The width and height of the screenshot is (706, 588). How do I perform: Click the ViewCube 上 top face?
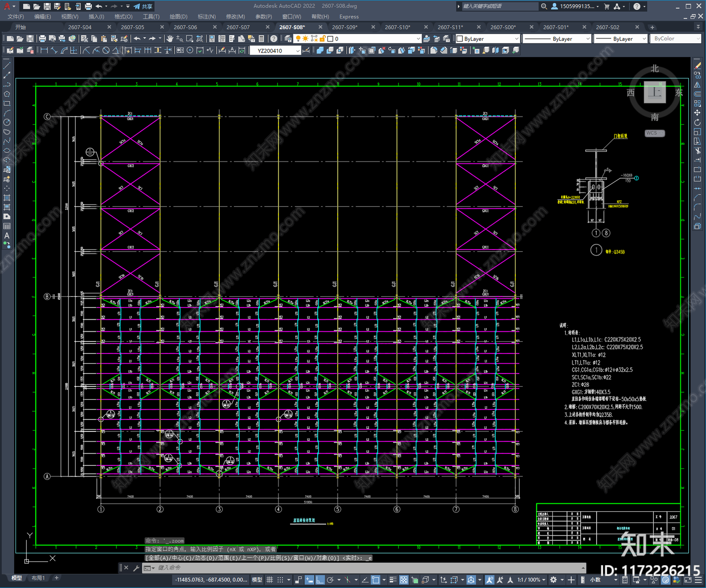(654, 92)
